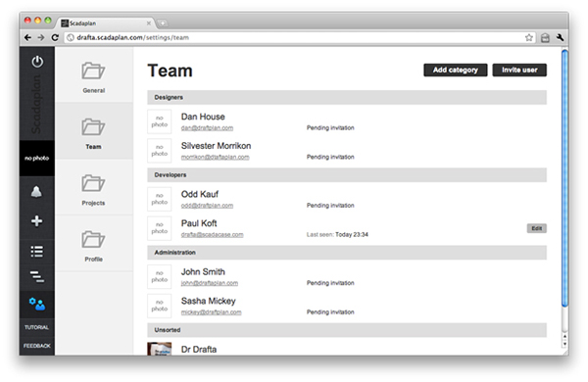
Task: Click the power icon in dark sidebar
Action: pyautogui.click(x=37, y=62)
